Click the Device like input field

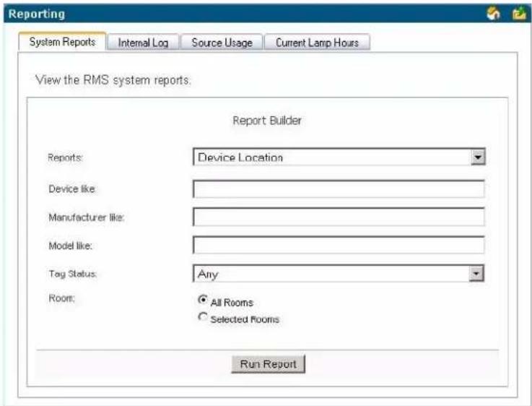pos(339,189)
